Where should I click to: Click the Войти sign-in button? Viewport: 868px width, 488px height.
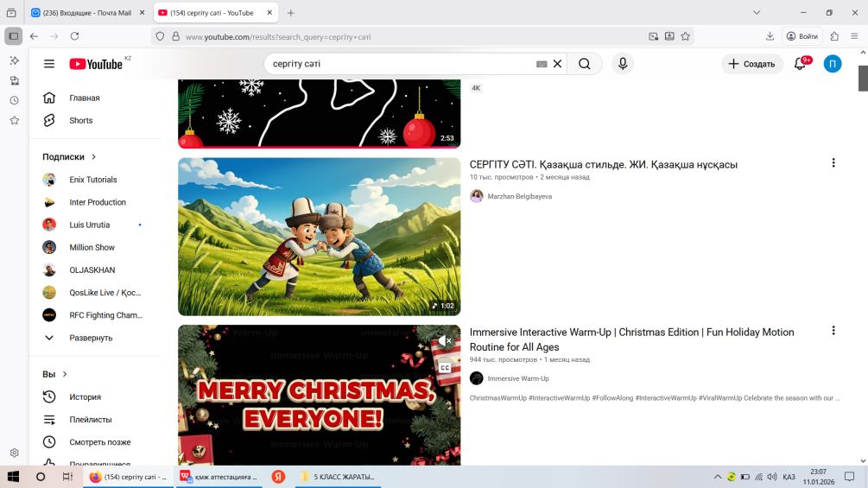802,36
